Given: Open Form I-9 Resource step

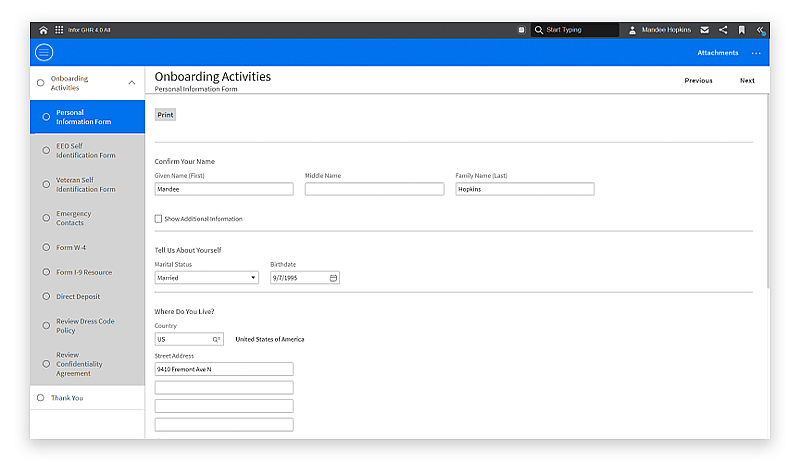Looking at the screenshot, I should tap(87, 272).
